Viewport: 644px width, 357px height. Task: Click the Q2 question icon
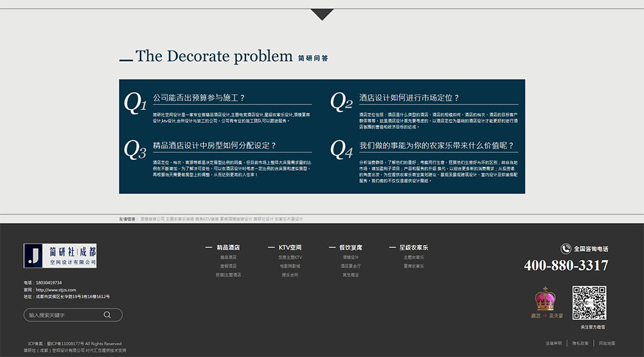[341, 101]
